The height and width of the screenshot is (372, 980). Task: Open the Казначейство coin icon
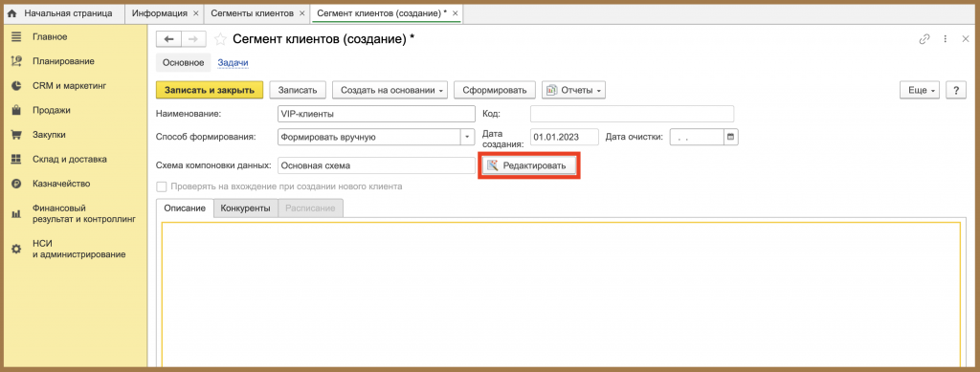[16, 184]
